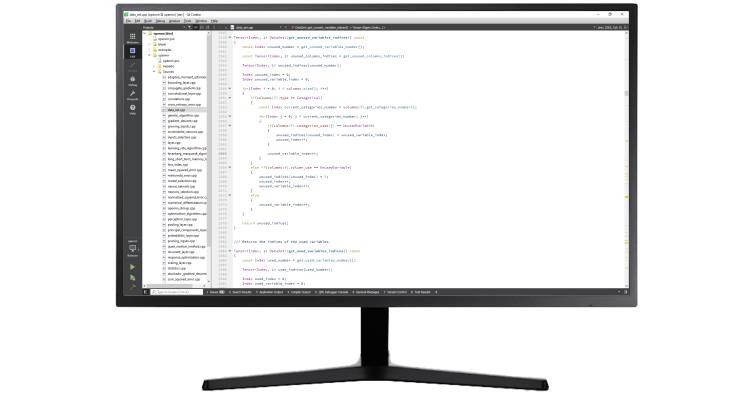Collapse the Sources folder in tree
The height and width of the screenshot is (393, 750).
click(x=154, y=72)
